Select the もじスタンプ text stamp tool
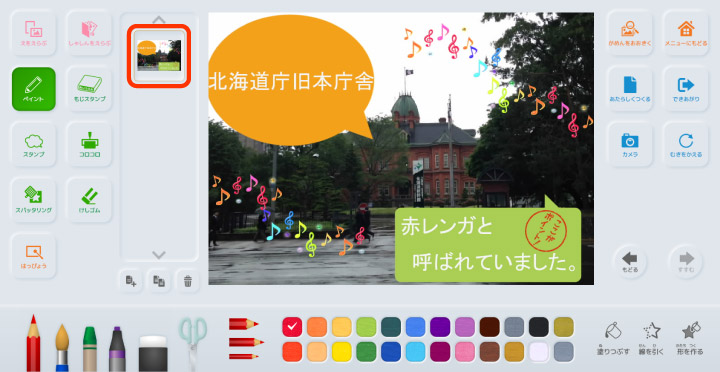Viewport: 720px width, 372px height. (90, 89)
